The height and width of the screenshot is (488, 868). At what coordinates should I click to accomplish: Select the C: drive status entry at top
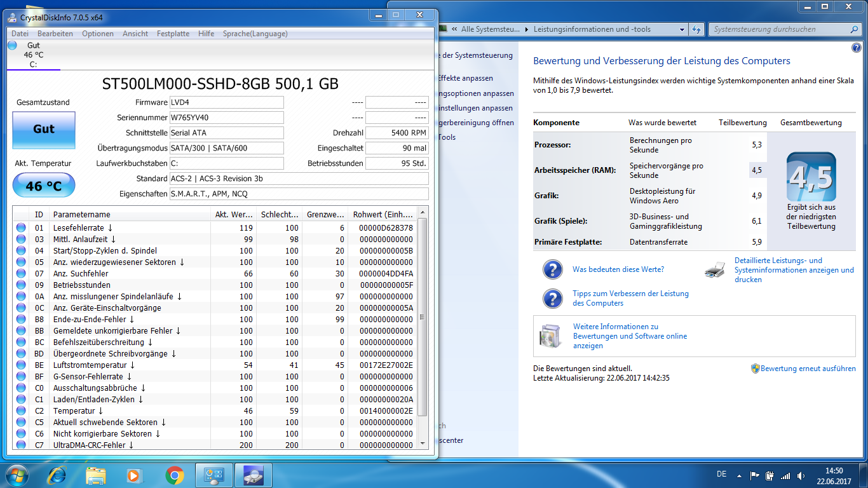[33, 55]
